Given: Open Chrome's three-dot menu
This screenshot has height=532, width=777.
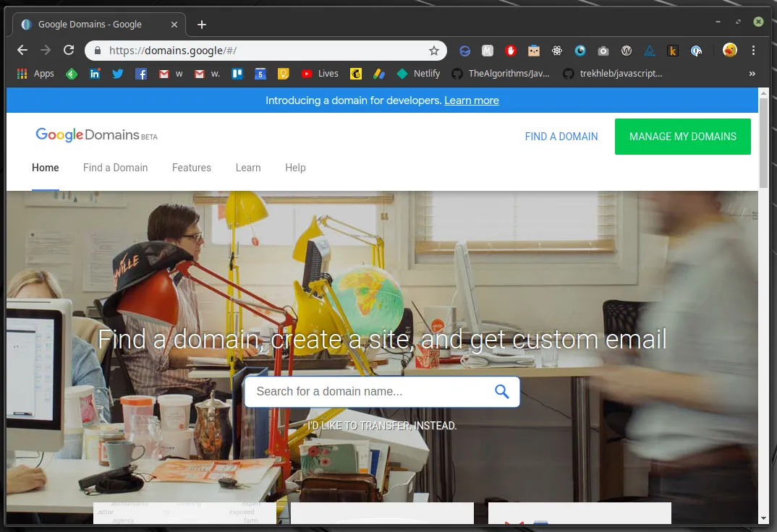Looking at the screenshot, I should (x=754, y=50).
